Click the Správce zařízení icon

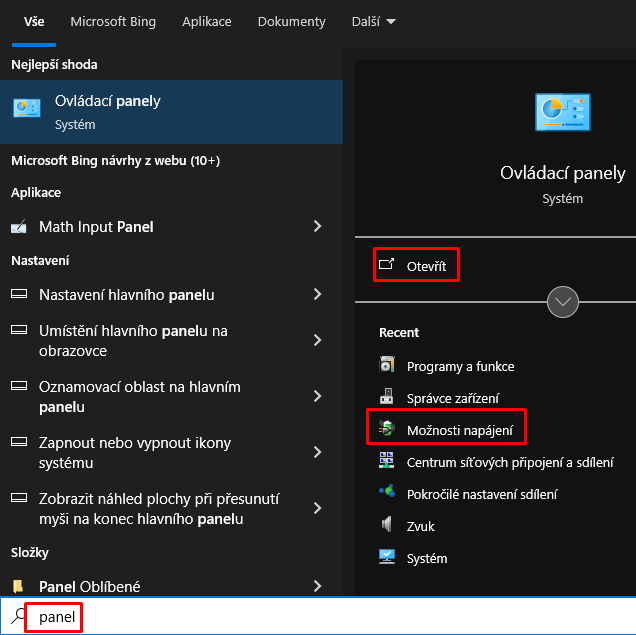click(387, 397)
